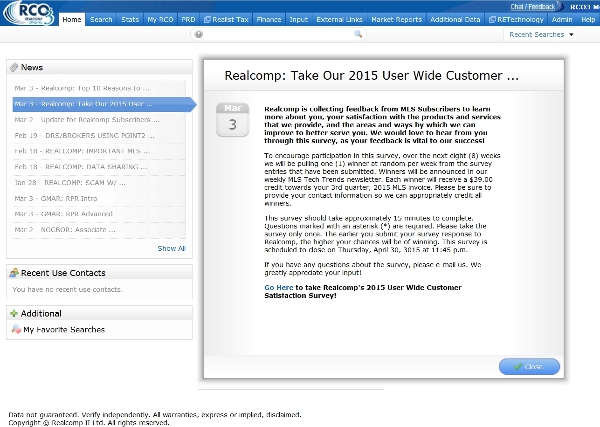Click Show All in News panel
Screen dimensions: 600x427
click(x=171, y=248)
